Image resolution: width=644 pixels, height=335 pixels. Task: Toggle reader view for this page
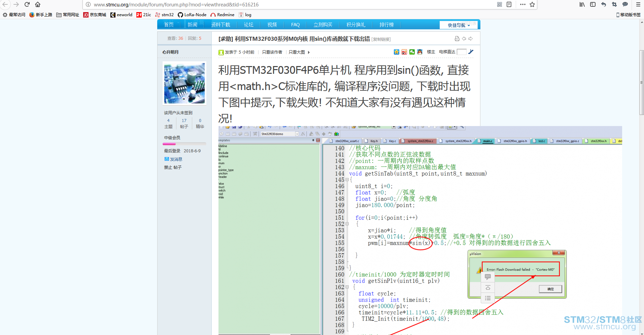tap(509, 4)
